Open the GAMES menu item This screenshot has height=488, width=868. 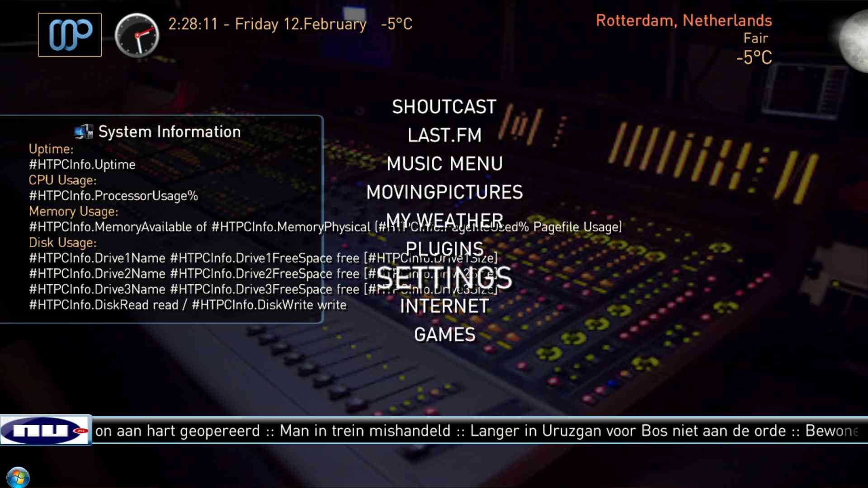tap(444, 335)
